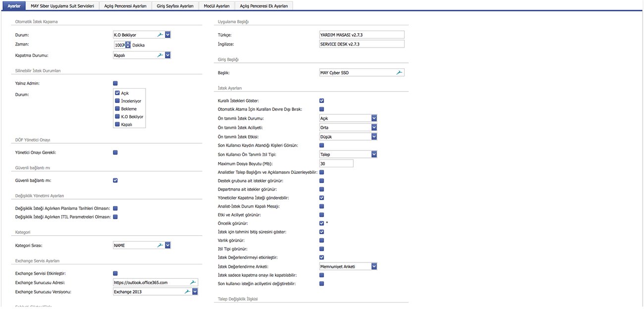Enable the Yalnız Admin checkbox
The height and width of the screenshot is (310, 644).
coord(115,83)
